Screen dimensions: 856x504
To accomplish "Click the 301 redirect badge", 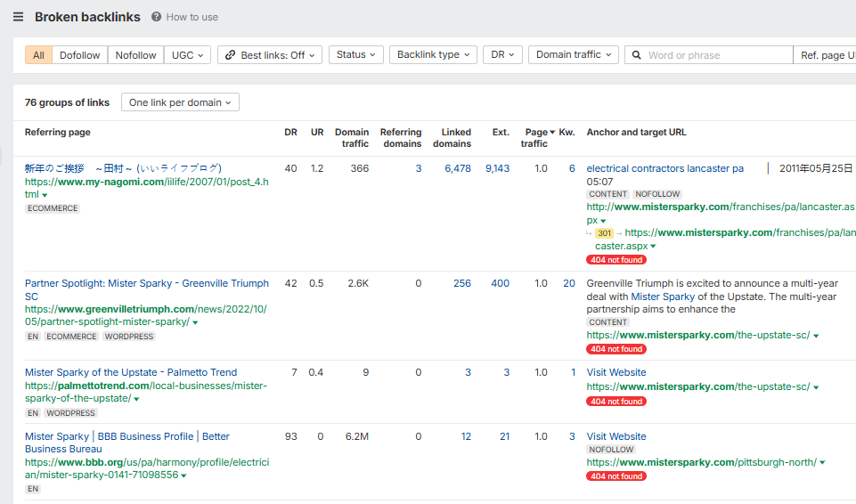I will pos(604,233).
